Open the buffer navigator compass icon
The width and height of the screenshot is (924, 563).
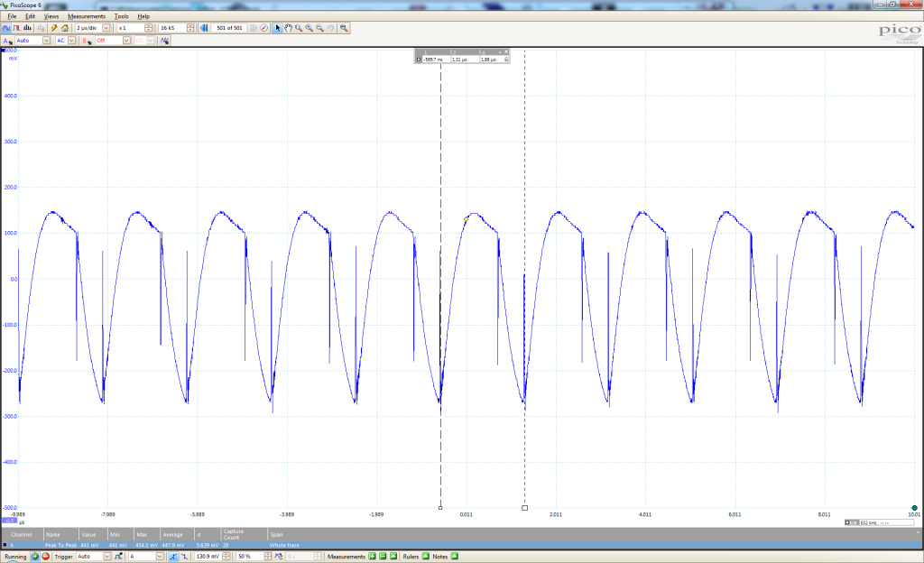[x=264, y=28]
